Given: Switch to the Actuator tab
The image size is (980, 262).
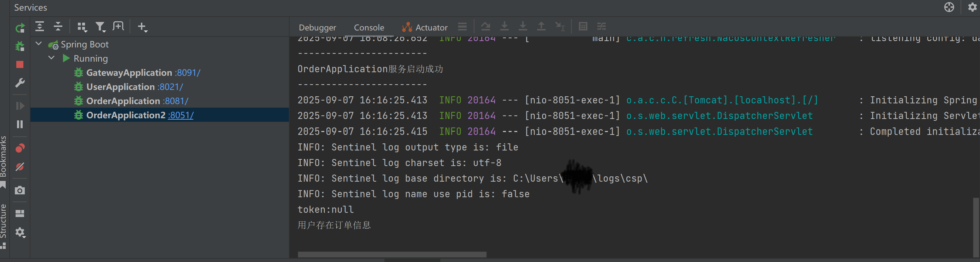Looking at the screenshot, I should point(425,27).
